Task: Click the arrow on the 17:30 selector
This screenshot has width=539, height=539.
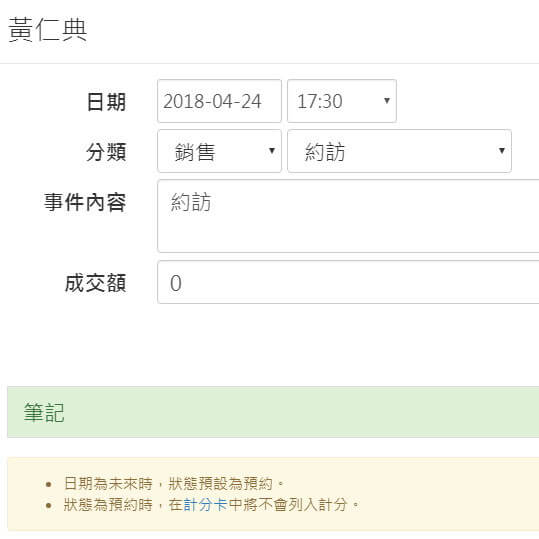Action: tap(387, 101)
